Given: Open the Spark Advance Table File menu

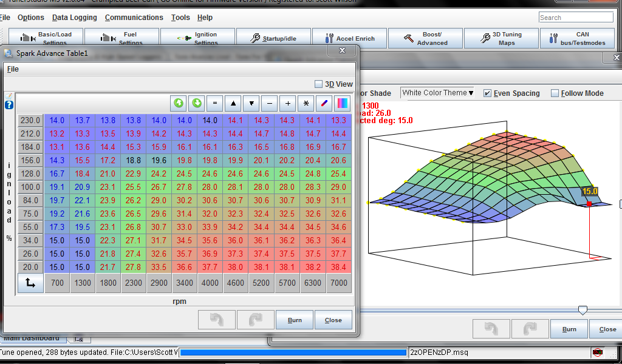Looking at the screenshot, I should pos(13,69).
